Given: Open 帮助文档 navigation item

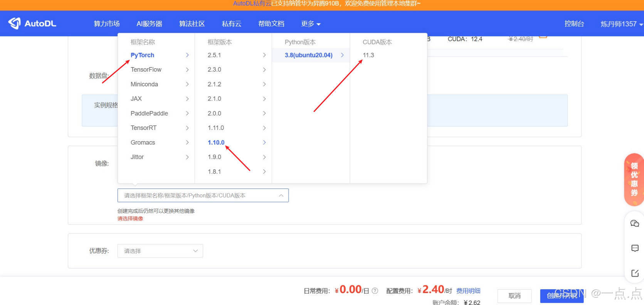Looking at the screenshot, I should pos(271,24).
